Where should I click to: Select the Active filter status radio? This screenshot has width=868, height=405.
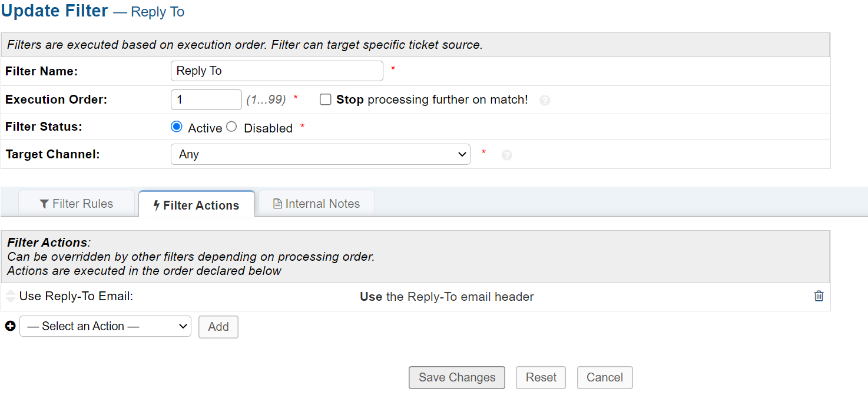click(x=176, y=127)
